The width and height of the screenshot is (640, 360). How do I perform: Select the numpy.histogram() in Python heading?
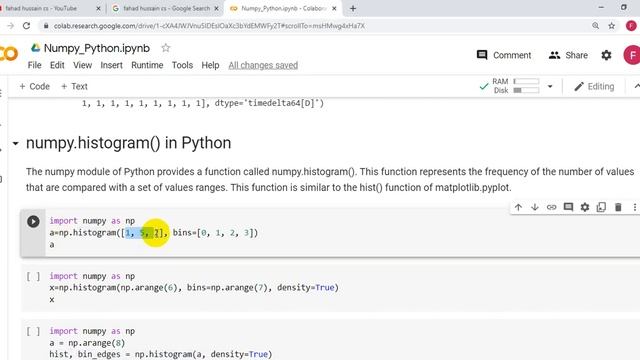[129, 143]
